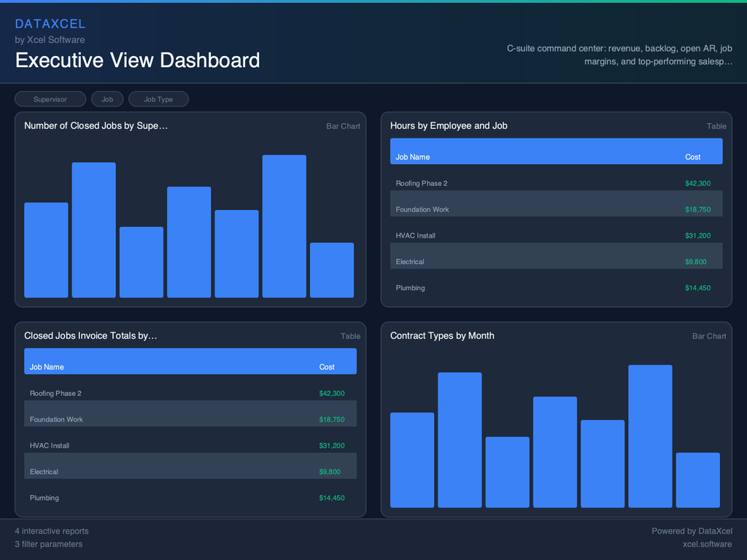747x560 pixels.
Task: Click the tallest bar in Contract Types chart
Action: 649,435
